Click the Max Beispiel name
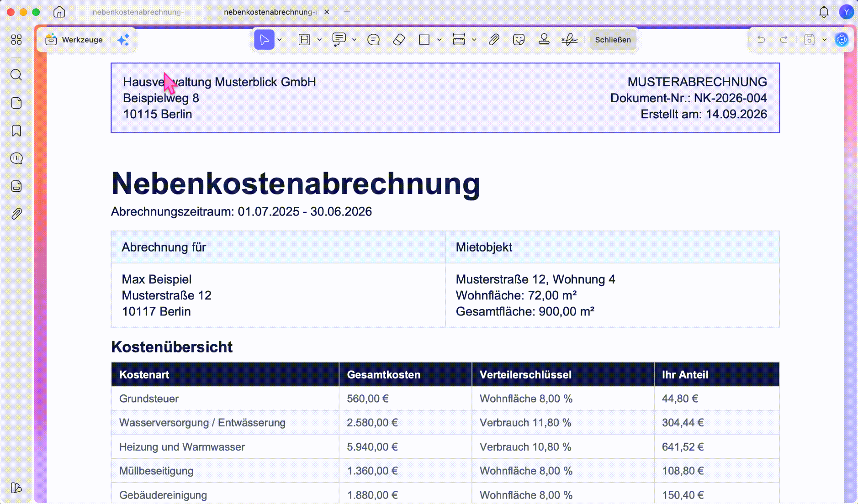 coord(157,279)
